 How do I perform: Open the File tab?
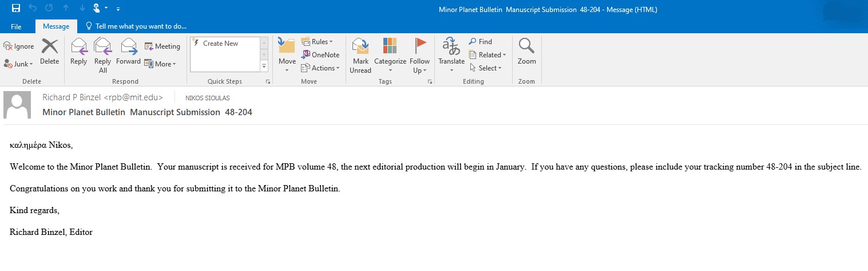click(16, 26)
